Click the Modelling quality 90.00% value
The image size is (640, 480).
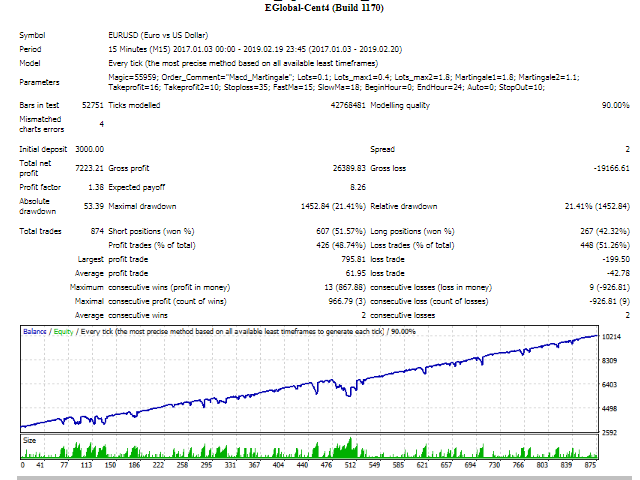[x=614, y=105]
